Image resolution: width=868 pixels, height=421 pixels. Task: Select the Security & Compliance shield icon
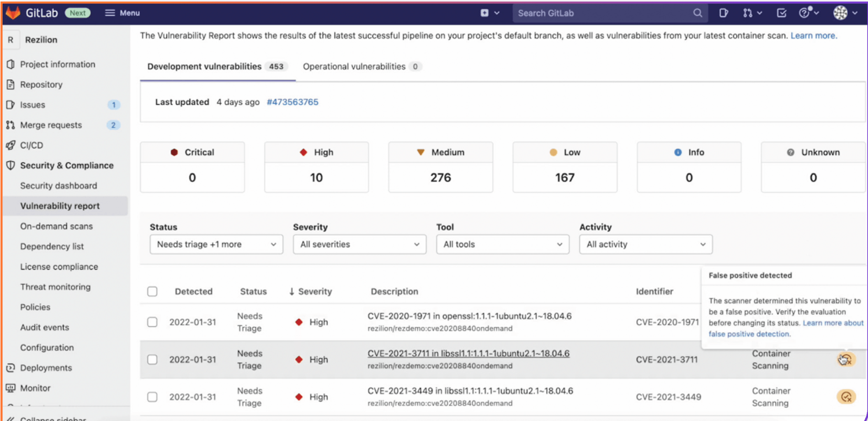pos(11,165)
